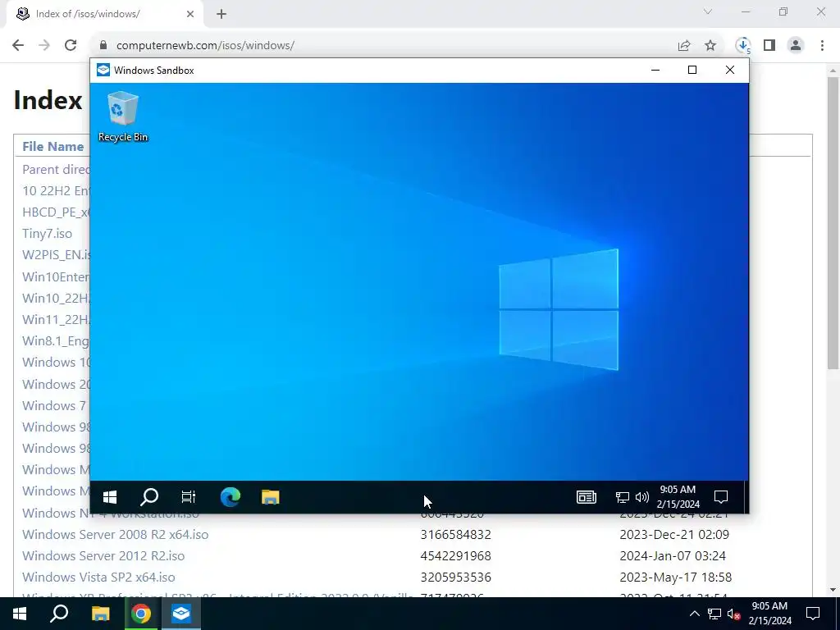Click the Windows Sandbox title bar app icon
Viewport: 840px width, 630px height.
click(103, 71)
